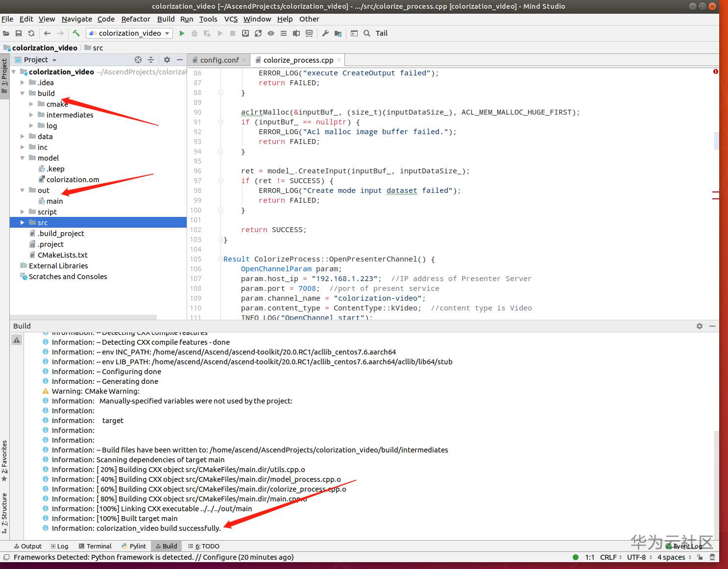The image size is (728, 569).
Task: Click the Save All disk icon
Action: (x=19, y=33)
